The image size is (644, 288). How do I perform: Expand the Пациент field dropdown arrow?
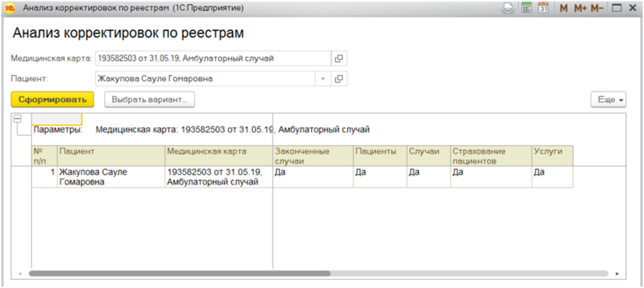pyautogui.click(x=323, y=79)
